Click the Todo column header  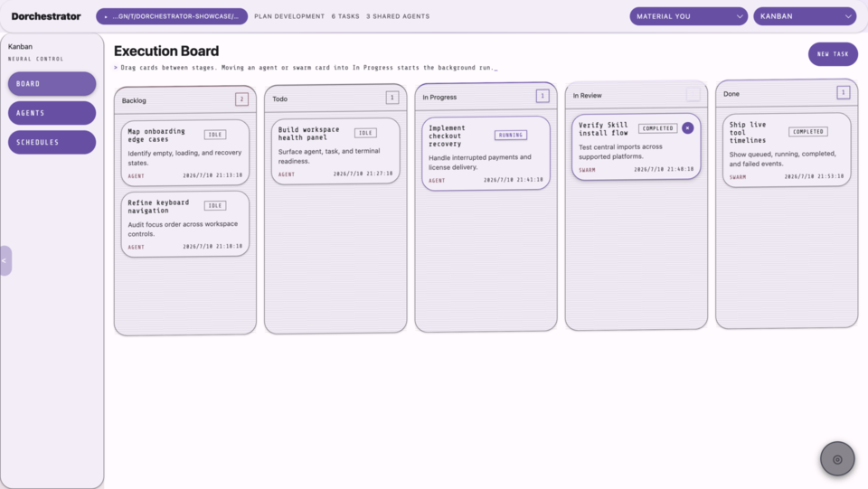coord(335,99)
